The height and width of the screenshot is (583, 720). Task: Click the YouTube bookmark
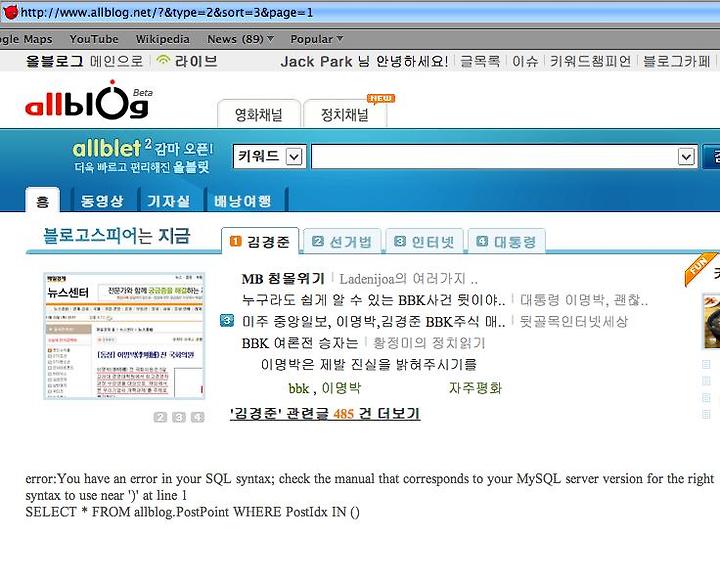94,39
